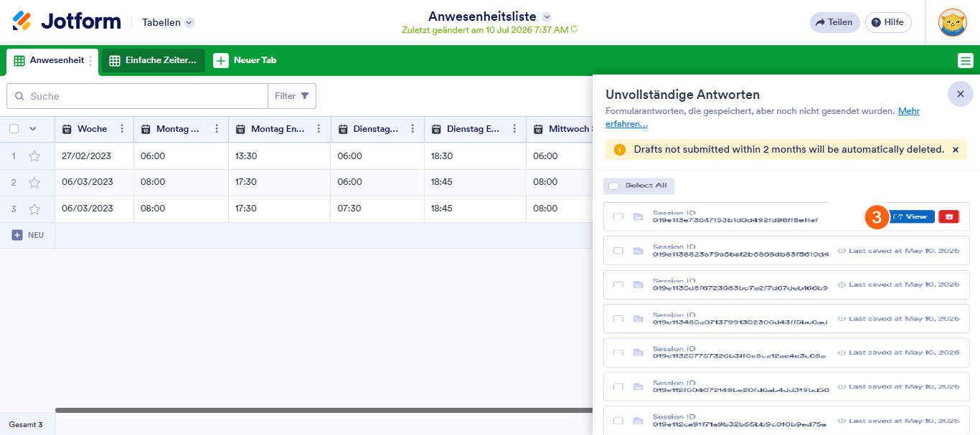Click folder icon of session 019e1135d8
This screenshot has height=435, width=980.
[638, 285]
